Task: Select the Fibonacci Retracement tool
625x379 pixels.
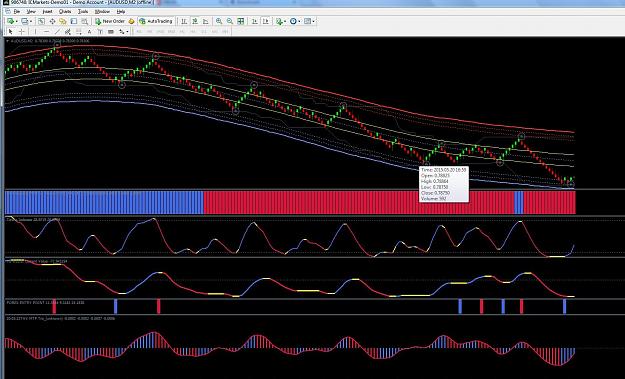Action: coord(79,31)
